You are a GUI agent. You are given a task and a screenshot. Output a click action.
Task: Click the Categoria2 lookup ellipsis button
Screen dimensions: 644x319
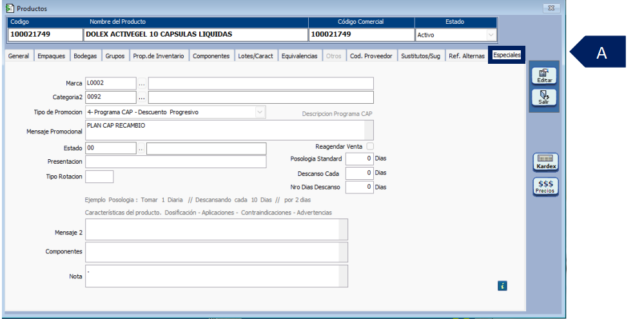[142, 98]
